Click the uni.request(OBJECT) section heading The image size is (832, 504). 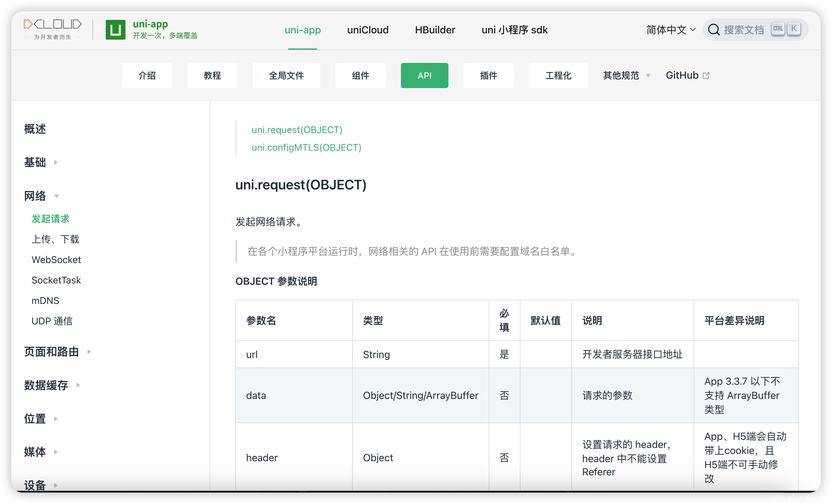[301, 185]
